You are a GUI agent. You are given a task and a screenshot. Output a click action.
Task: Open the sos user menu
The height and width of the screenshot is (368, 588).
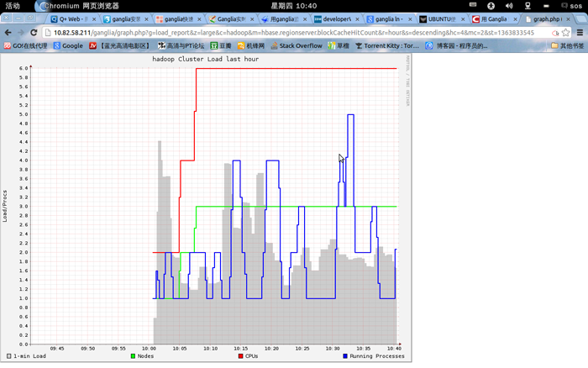(x=571, y=6)
